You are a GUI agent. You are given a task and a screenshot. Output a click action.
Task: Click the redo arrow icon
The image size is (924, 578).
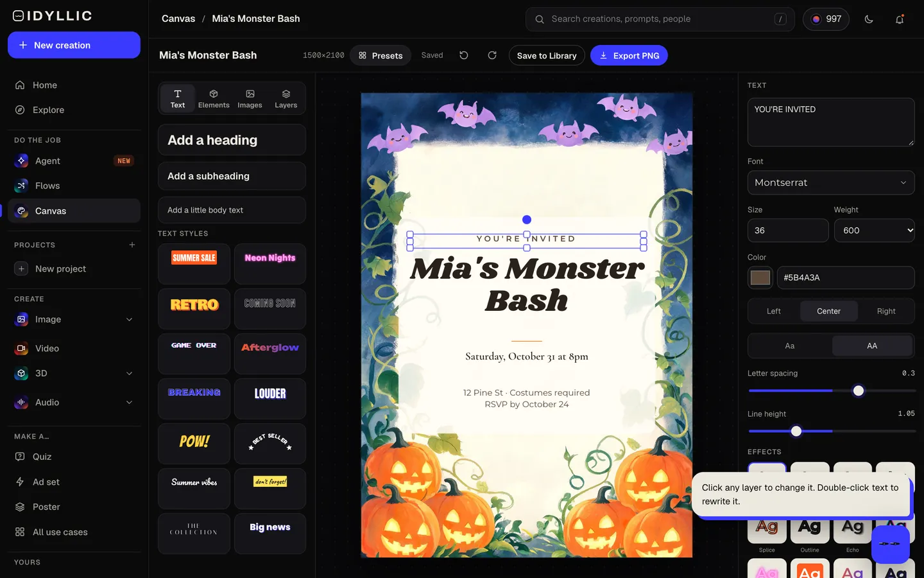(492, 55)
